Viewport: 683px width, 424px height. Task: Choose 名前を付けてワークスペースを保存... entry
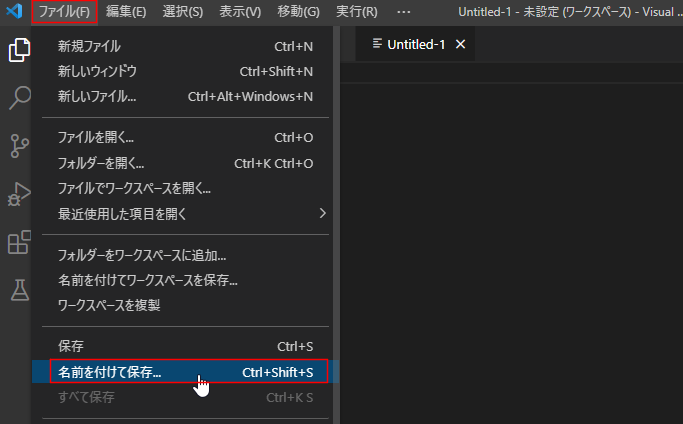[x=186, y=280]
